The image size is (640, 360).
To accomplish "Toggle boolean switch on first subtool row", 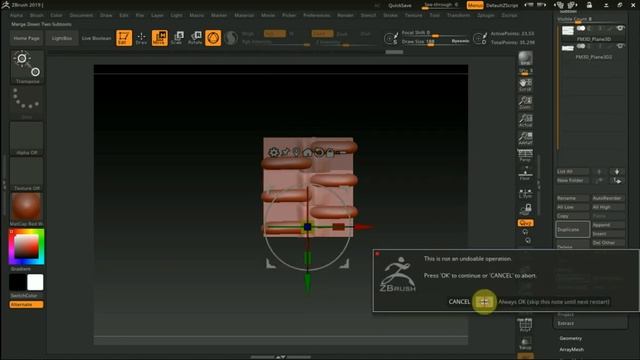I will tap(581, 28).
